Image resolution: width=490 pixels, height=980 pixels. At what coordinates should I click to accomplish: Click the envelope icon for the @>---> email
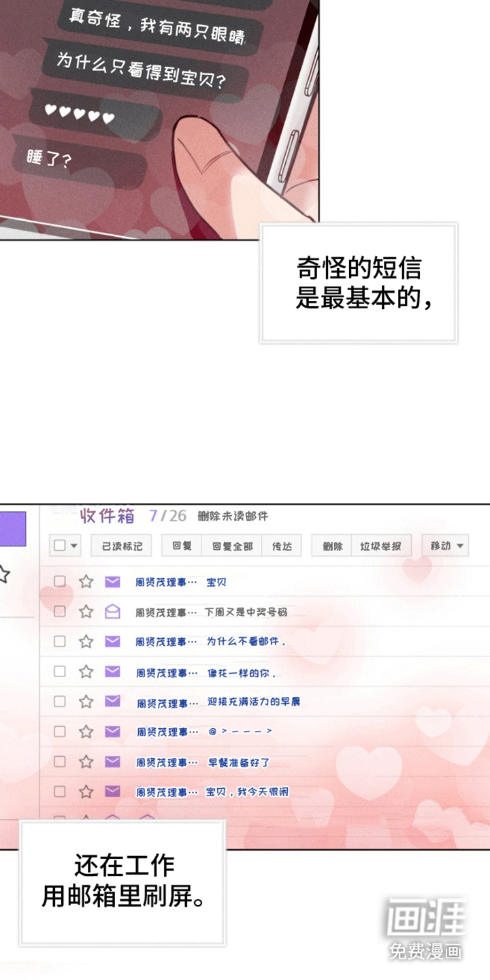pos(112,732)
